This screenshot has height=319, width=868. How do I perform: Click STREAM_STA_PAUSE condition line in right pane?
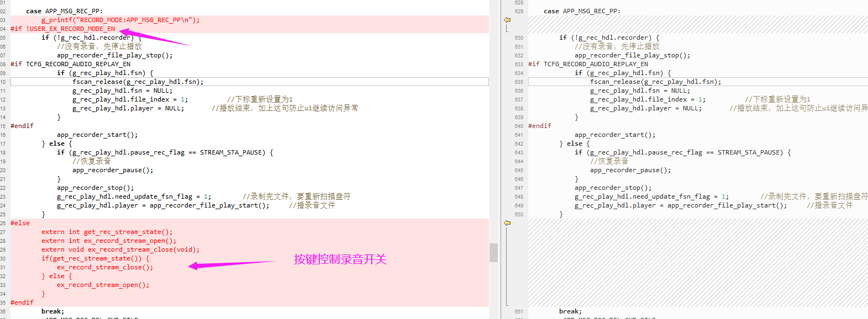click(683, 152)
